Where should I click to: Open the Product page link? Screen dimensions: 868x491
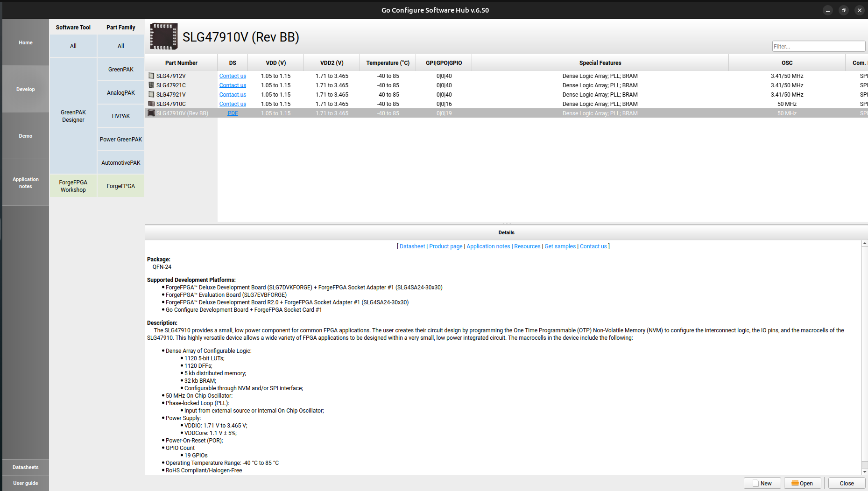click(x=445, y=246)
